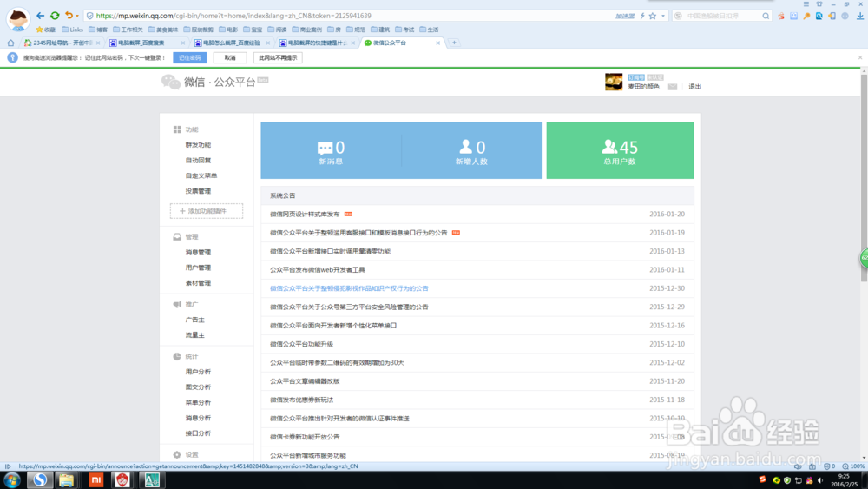Open the blue highlighted 2015-12-30 announcement

(x=349, y=288)
